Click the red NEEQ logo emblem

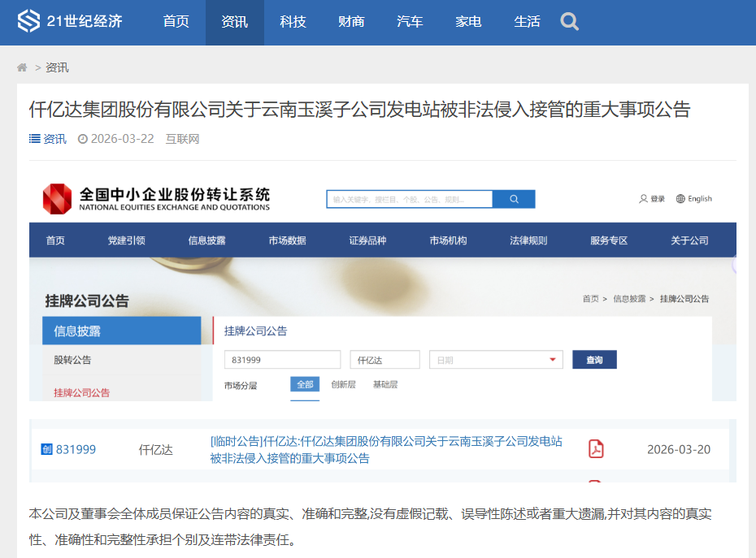pos(58,198)
